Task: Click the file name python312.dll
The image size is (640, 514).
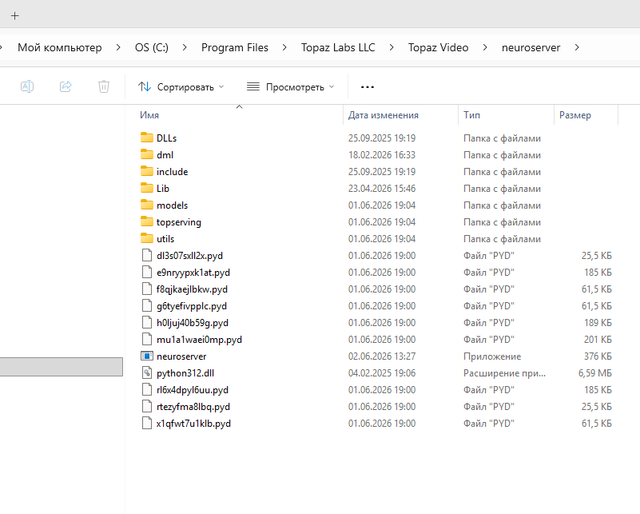Action: [x=185, y=373]
